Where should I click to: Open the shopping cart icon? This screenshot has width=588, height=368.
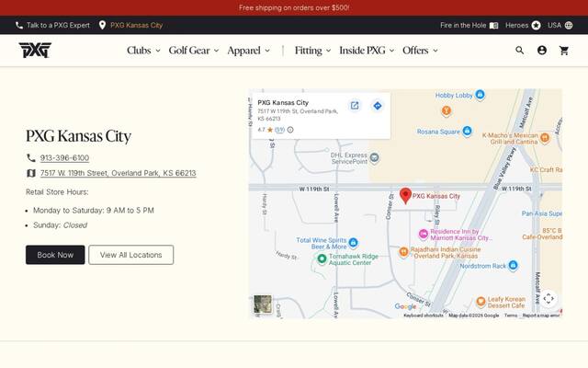point(564,51)
